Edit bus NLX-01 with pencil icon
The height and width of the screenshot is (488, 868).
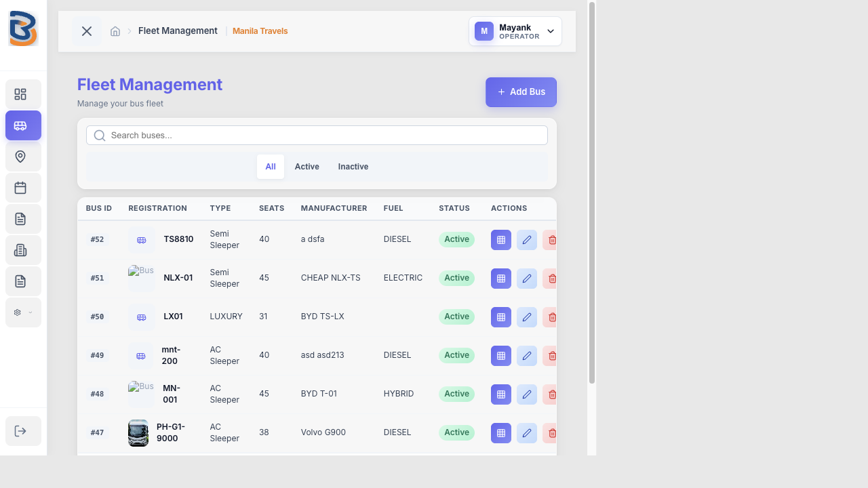click(527, 279)
